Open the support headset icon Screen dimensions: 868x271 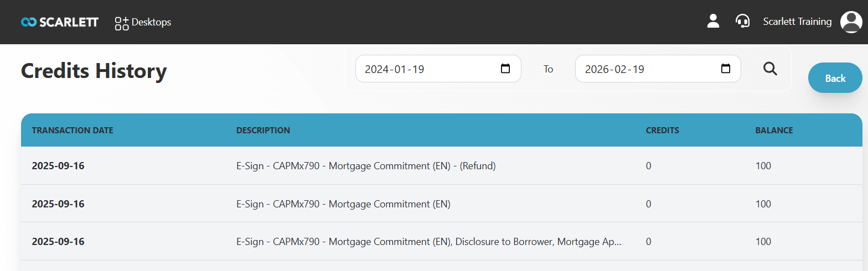(x=742, y=22)
